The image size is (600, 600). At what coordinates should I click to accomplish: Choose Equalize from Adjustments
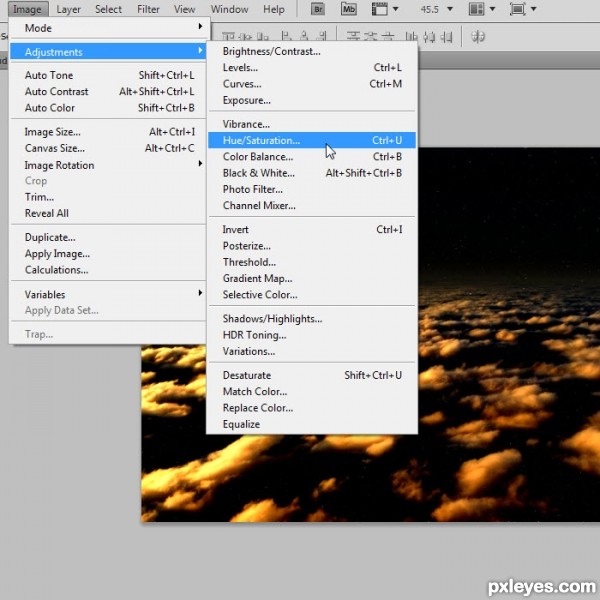coord(311,424)
